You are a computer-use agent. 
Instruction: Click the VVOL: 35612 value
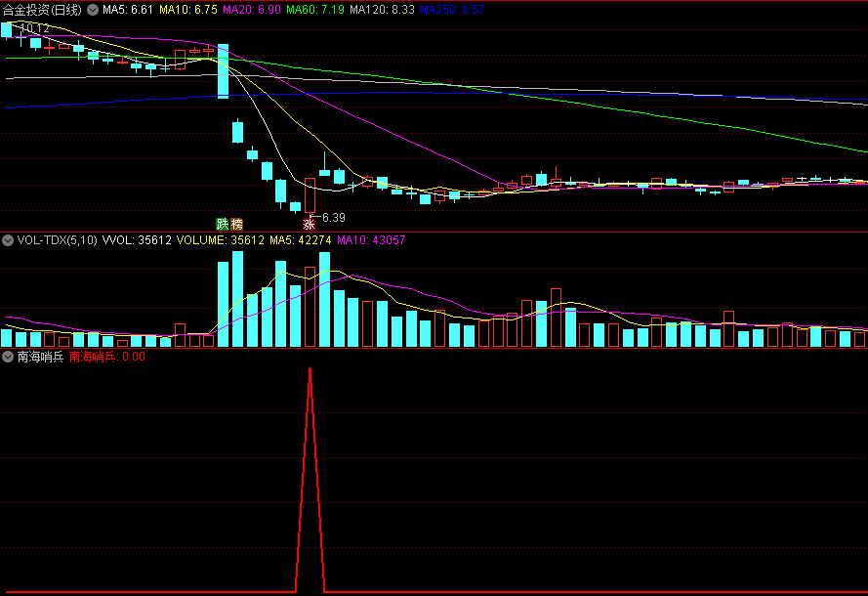[137, 240]
